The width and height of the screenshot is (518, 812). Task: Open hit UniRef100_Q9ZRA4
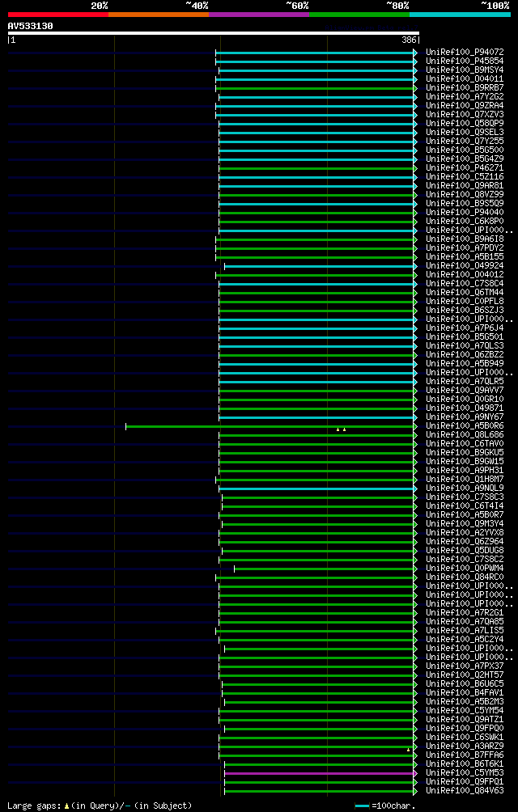[465, 106]
